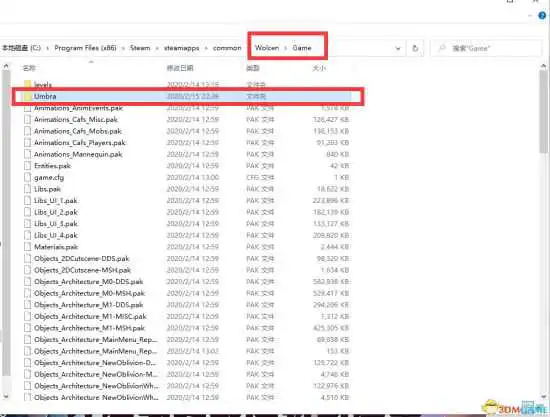The image size is (550, 417).
Task: Select Objects_Architecture_M1-DDS.pak file name
Action: coord(88,305)
